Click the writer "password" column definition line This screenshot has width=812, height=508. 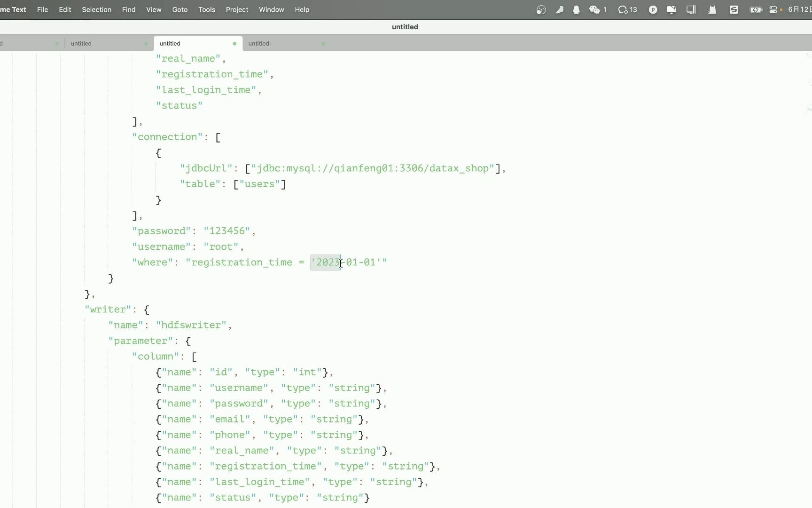pyautogui.click(x=271, y=404)
